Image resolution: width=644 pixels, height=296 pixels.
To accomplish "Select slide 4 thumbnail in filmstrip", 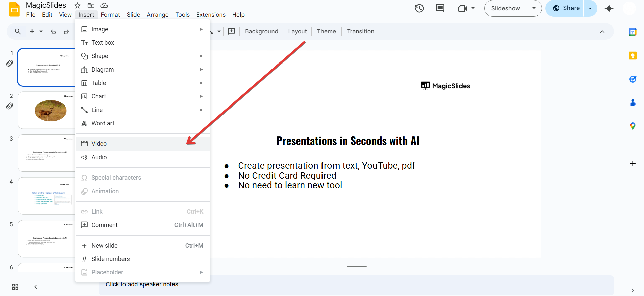I will 47,196.
